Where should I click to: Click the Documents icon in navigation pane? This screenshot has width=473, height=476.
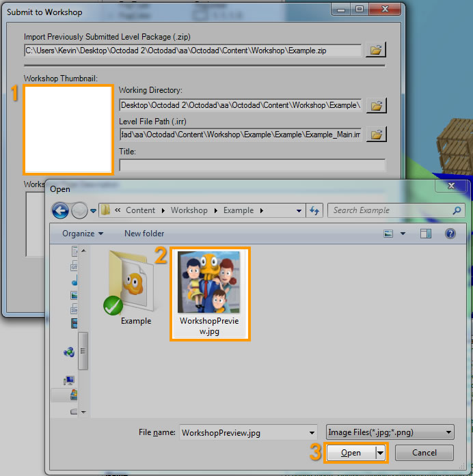point(75,251)
